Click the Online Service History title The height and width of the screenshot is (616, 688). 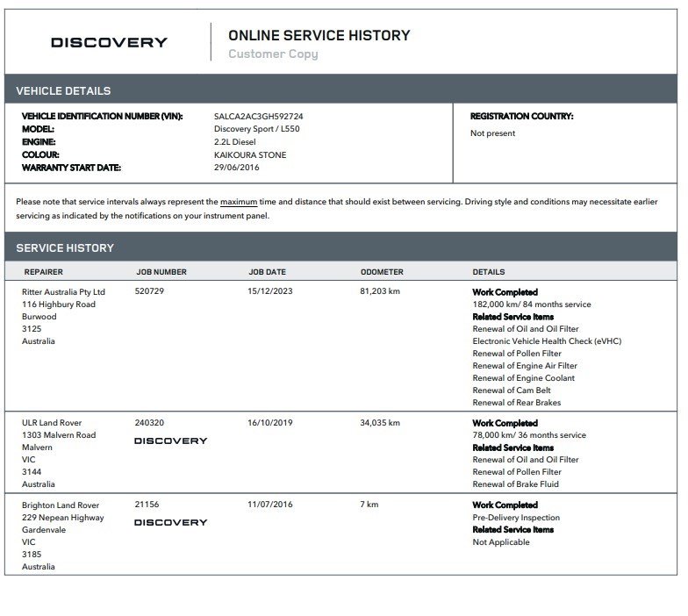click(319, 36)
